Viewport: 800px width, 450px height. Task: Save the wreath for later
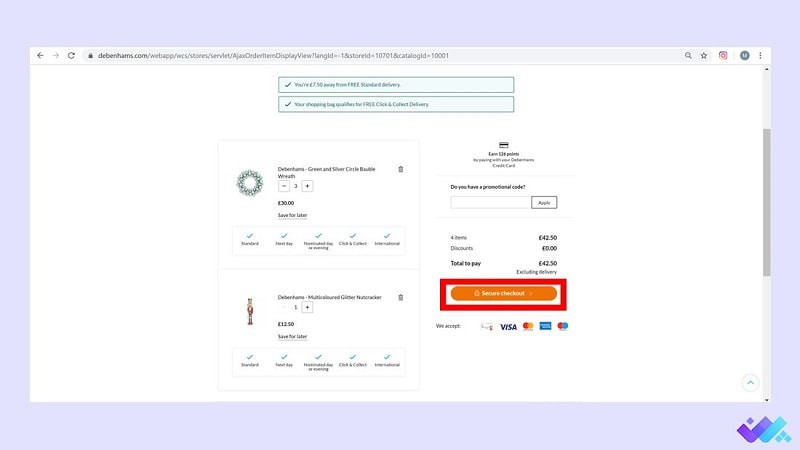(x=292, y=215)
